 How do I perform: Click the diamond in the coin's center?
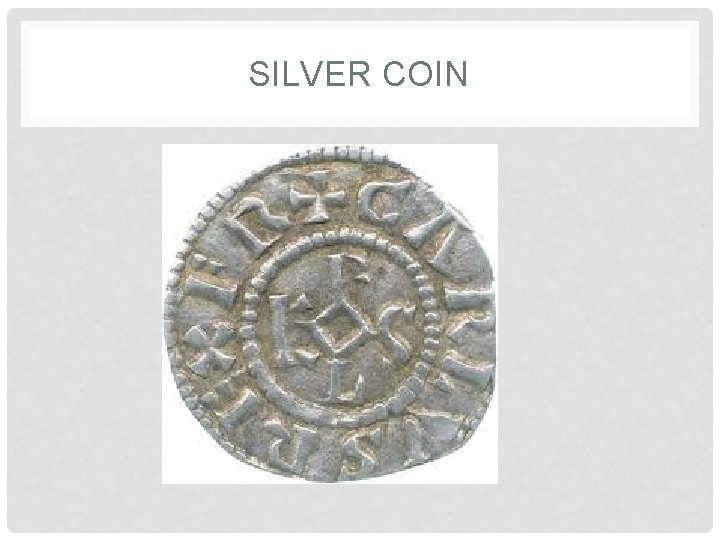(337, 327)
